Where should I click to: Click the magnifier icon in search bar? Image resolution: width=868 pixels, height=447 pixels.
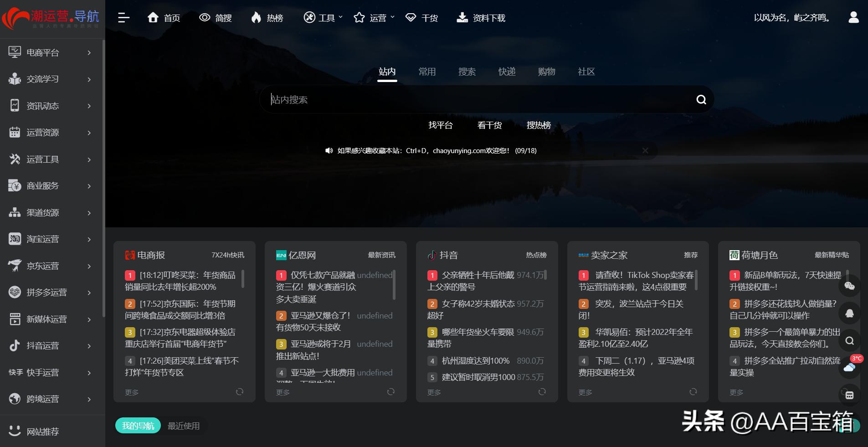pyautogui.click(x=700, y=99)
